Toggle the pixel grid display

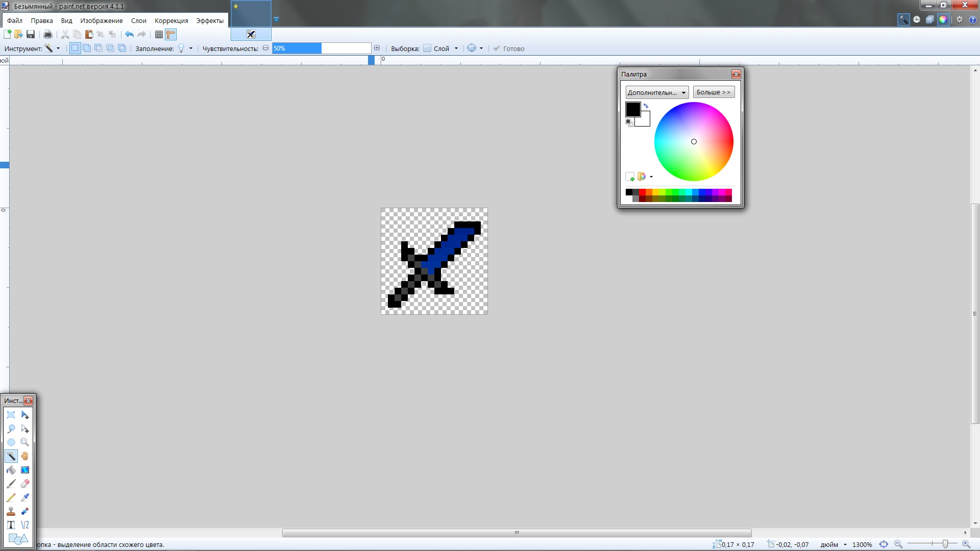point(159,34)
